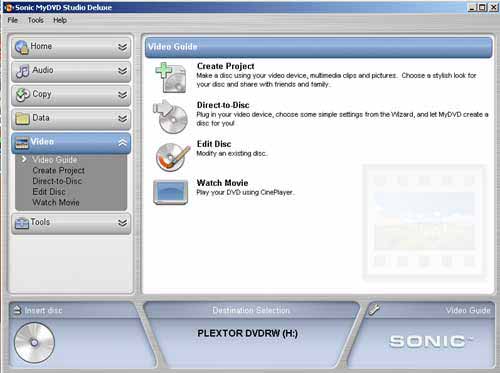Click the Home label in sidebar
This screenshot has width=500, height=373.
41,46
